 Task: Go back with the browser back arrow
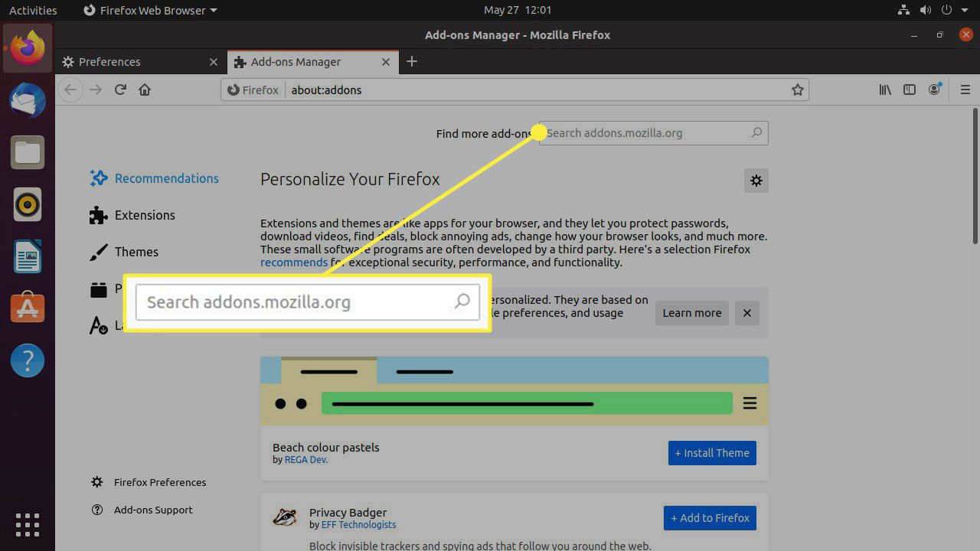(x=70, y=90)
